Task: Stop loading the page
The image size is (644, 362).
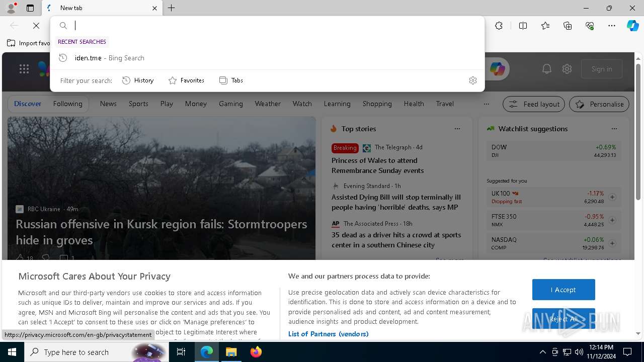Action: point(36,26)
